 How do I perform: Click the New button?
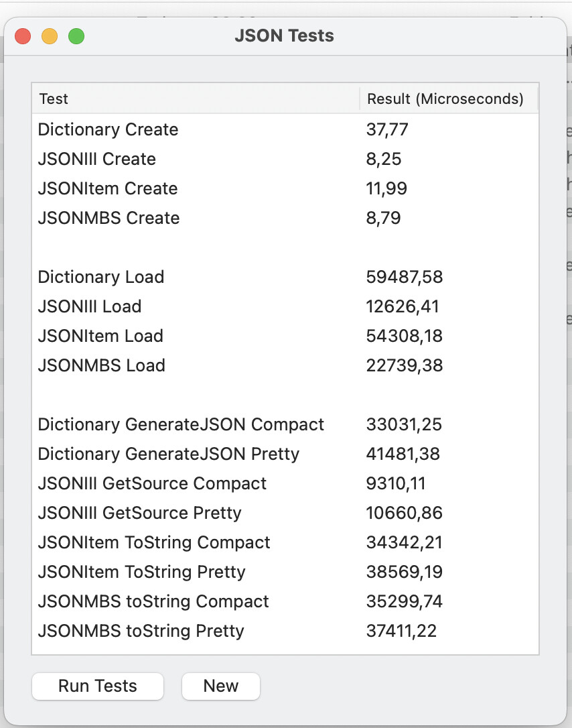[x=221, y=686]
